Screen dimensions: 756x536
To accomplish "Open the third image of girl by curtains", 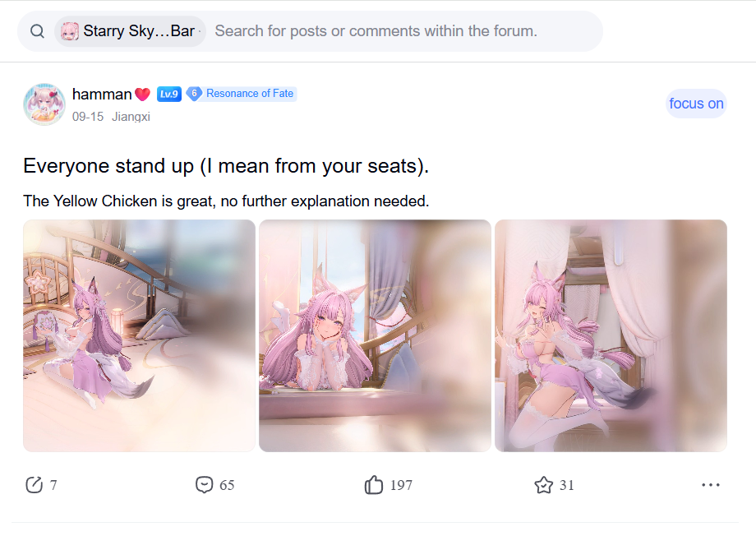I will coord(611,335).
